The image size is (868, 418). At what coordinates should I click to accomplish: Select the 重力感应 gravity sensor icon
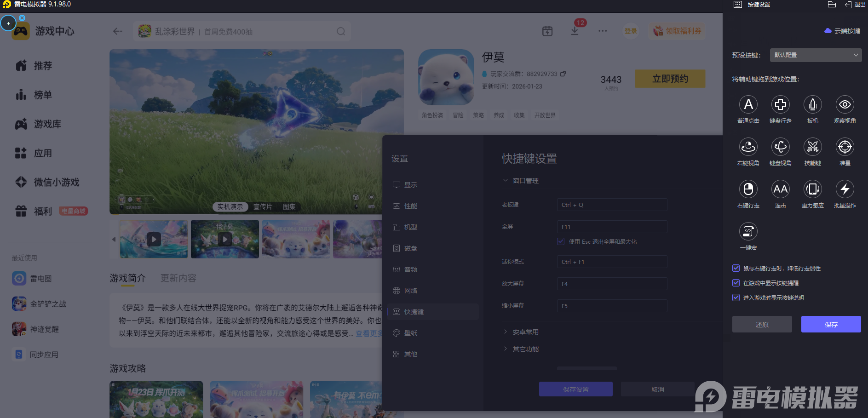pyautogui.click(x=813, y=189)
